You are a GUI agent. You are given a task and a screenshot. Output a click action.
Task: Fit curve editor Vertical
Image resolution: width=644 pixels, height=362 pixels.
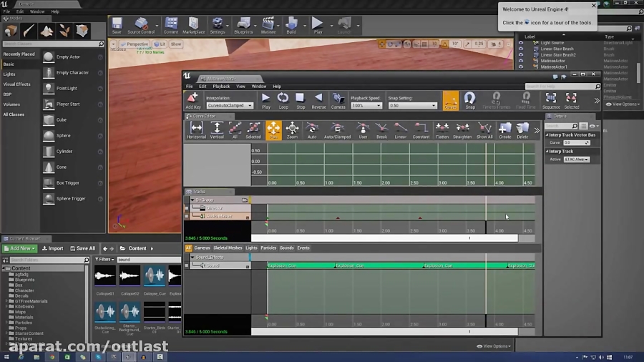tap(217, 130)
